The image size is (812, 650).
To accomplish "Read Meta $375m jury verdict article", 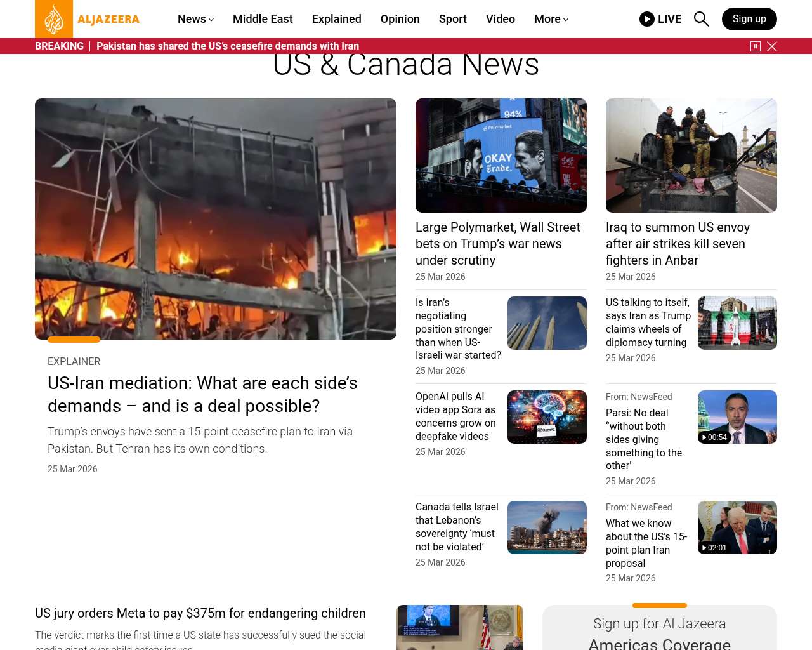I will click(200, 613).
